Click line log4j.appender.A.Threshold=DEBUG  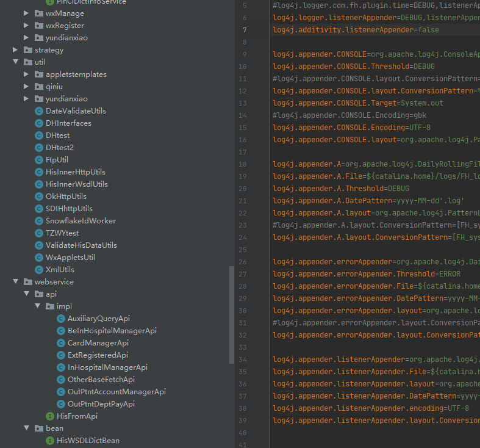(x=341, y=189)
